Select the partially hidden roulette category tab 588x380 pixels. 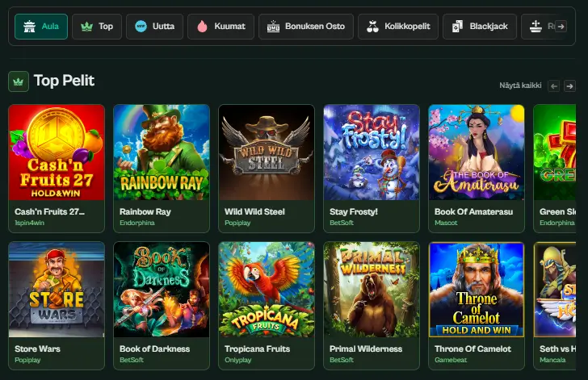point(540,27)
